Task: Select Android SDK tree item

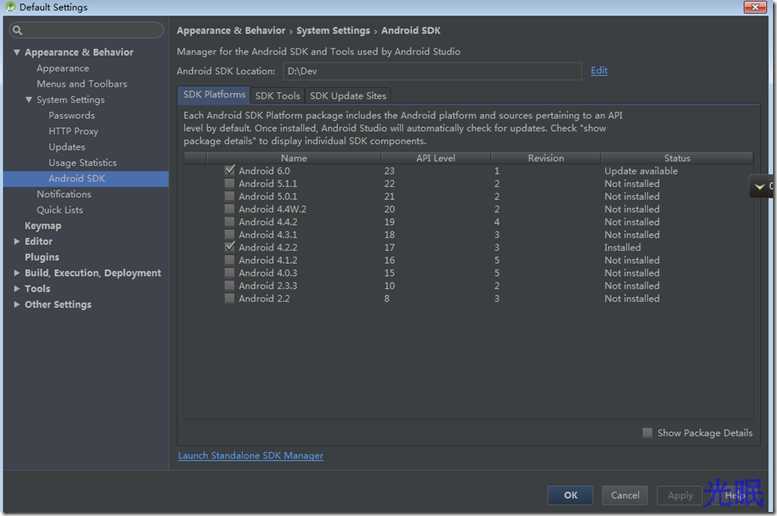Action: [86, 178]
